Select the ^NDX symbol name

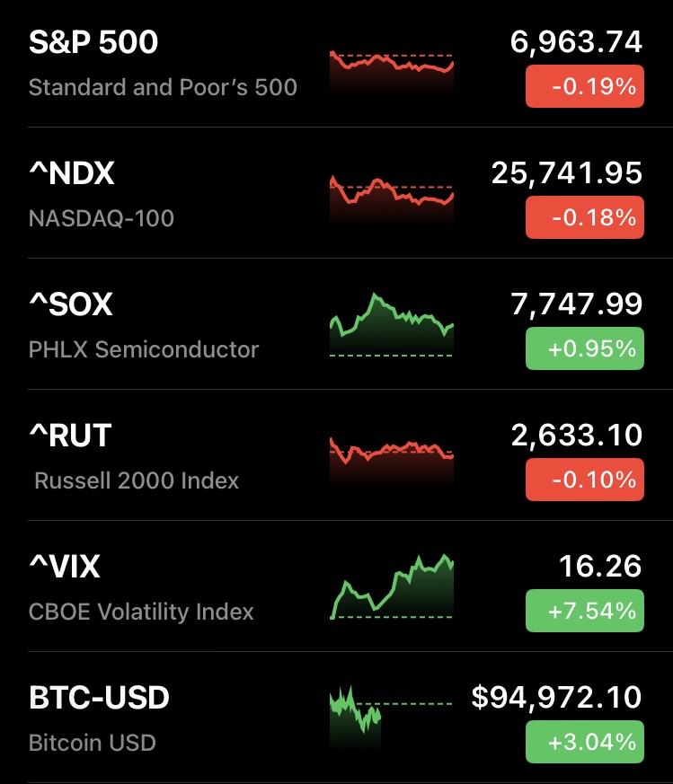tap(72, 173)
